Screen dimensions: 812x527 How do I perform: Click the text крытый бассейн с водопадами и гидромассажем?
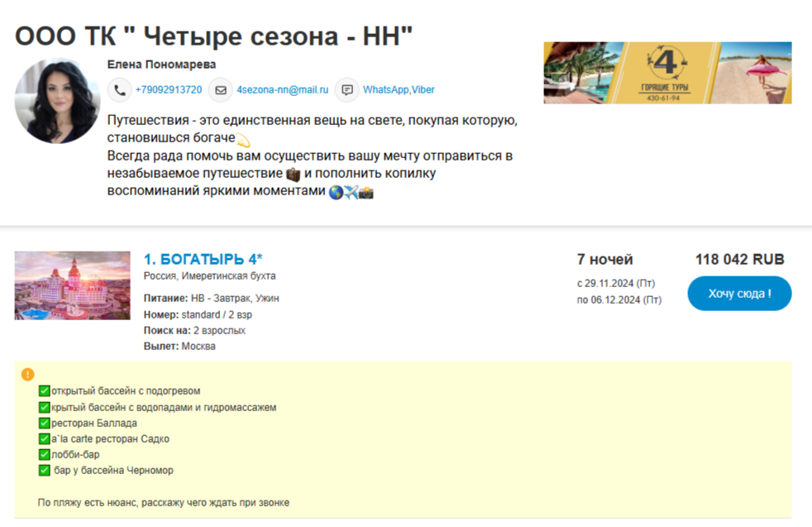pyautogui.click(x=164, y=407)
